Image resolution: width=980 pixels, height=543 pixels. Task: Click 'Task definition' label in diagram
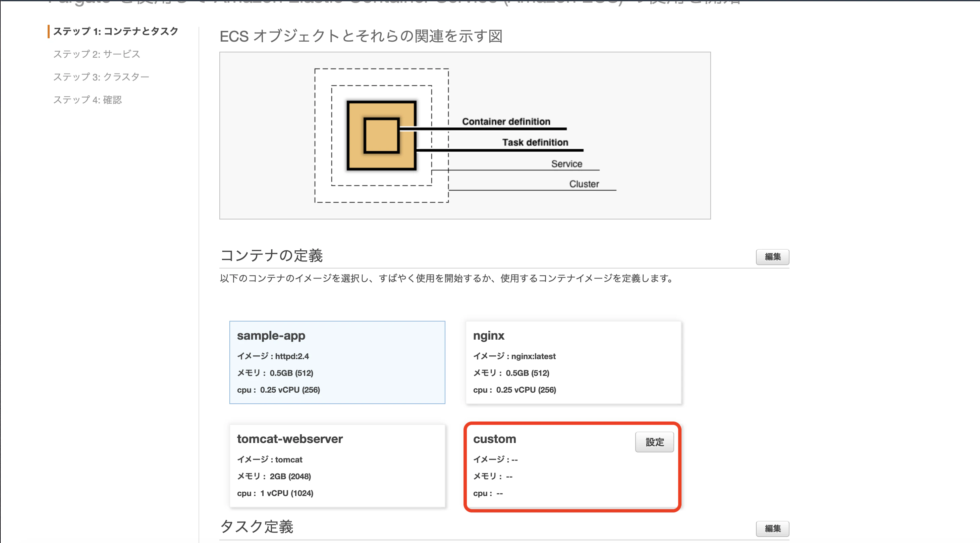[535, 142]
